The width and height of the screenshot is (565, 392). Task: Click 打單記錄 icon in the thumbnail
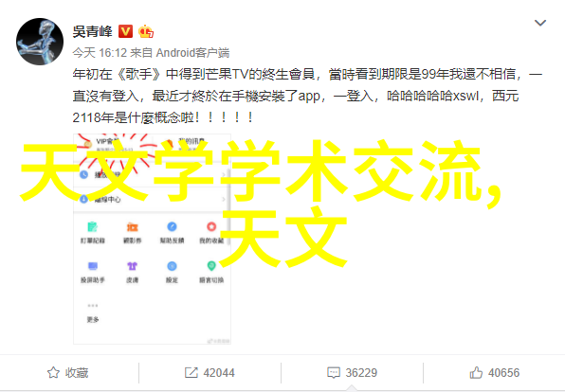[93, 227]
